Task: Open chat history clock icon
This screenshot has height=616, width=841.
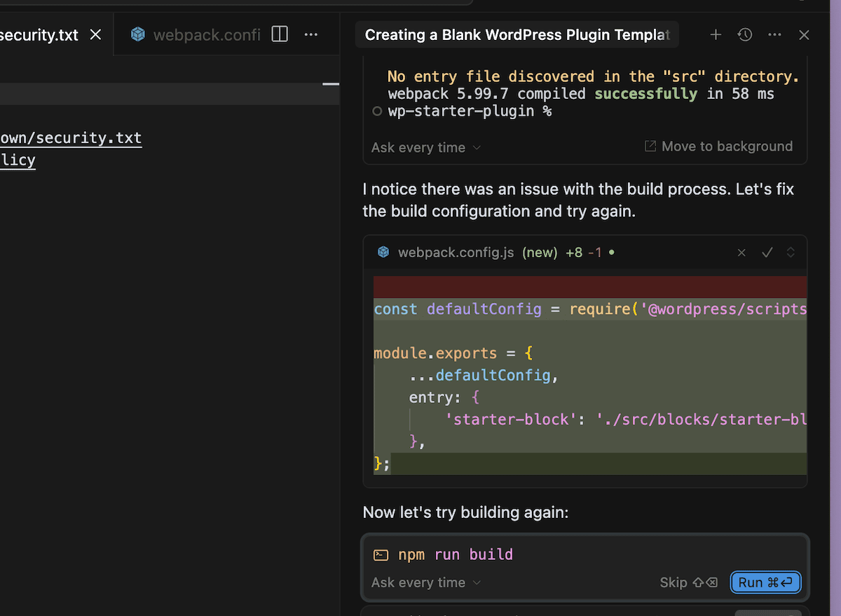Action: tap(745, 34)
